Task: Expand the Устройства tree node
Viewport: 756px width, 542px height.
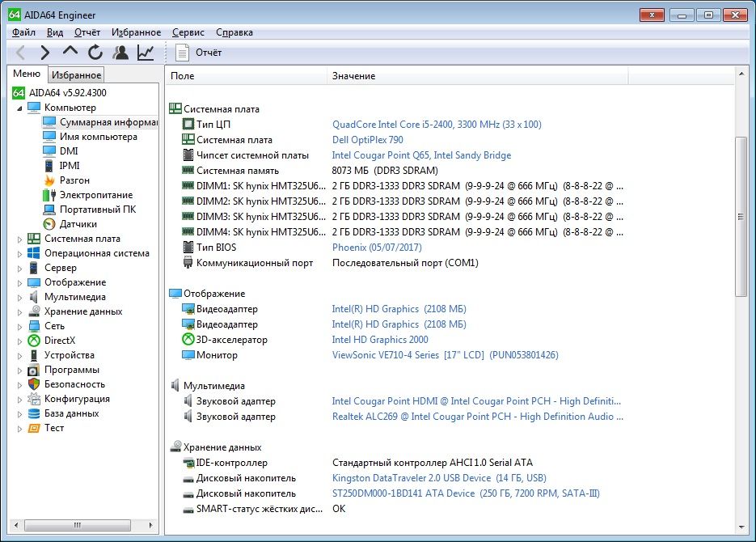Action: tap(19, 356)
